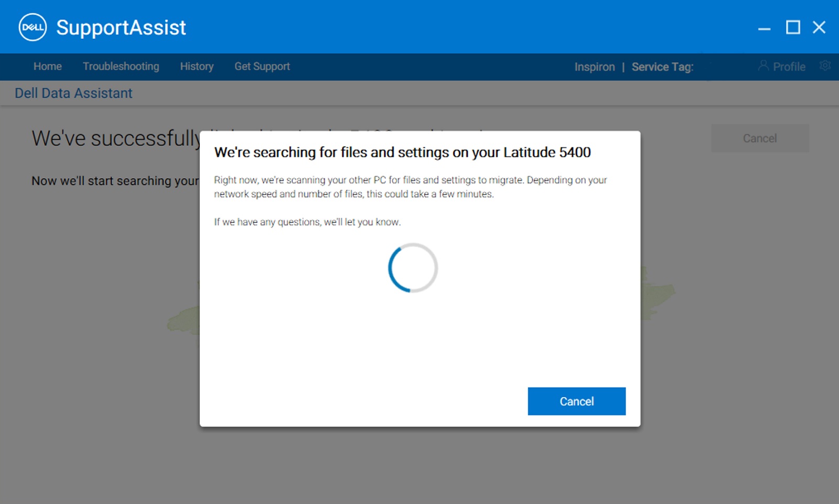This screenshot has height=504, width=839.
Task: Click the SupportAssist app title
Action: point(122,27)
